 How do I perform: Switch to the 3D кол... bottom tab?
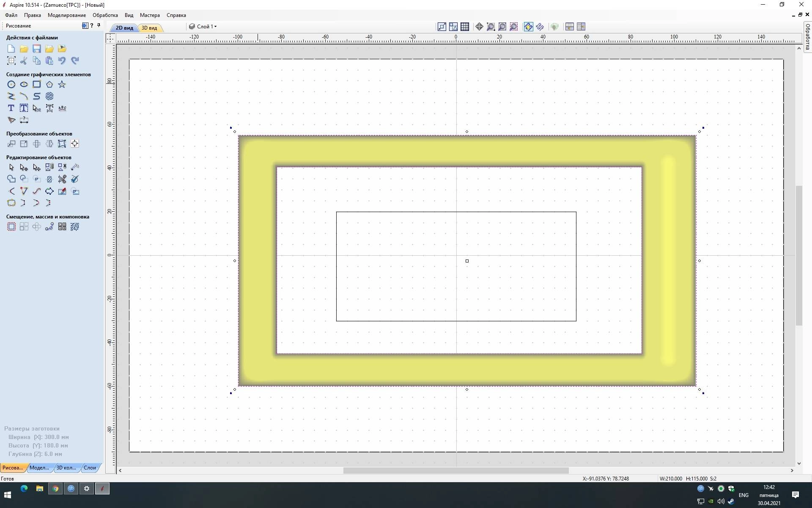tap(66, 467)
